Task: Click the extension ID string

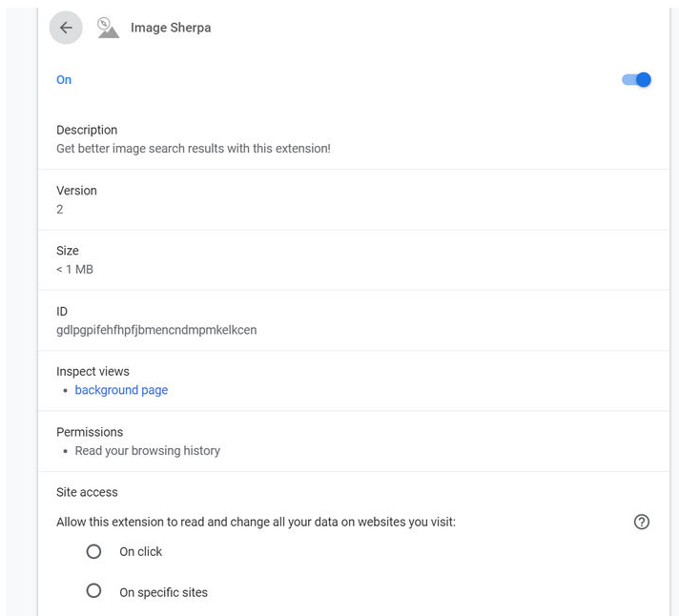Action: [x=156, y=330]
